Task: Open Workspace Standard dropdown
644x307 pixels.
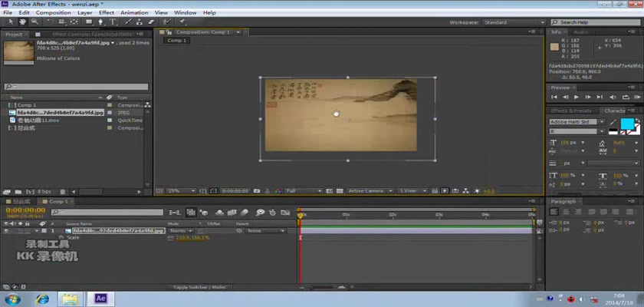Action: coord(514,22)
